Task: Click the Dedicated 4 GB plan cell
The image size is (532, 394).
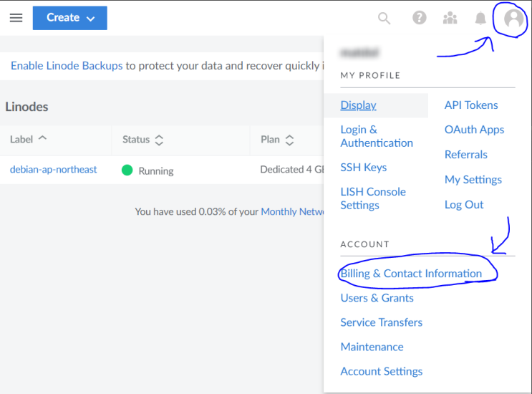Action: click(x=292, y=169)
